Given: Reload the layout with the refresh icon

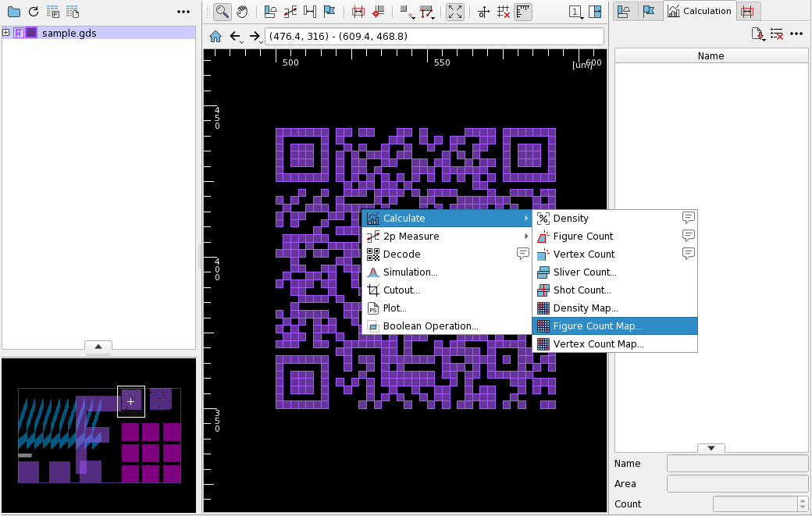Looking at the screenshot, I should tap(34, 12).
